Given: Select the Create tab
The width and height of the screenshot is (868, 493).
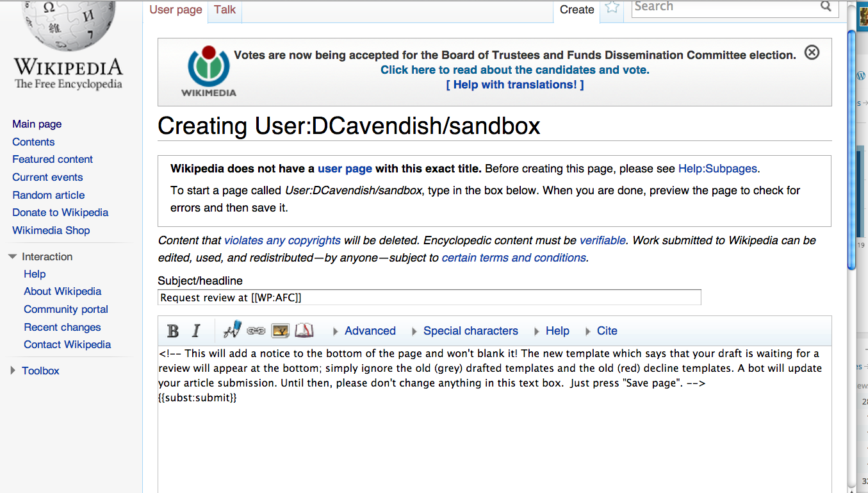Looking at the screenshot, I should (577, 10).
